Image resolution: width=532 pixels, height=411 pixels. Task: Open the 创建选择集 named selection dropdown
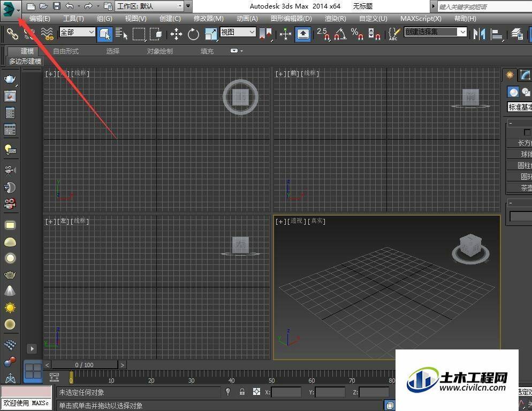click(x=435, y=32)
